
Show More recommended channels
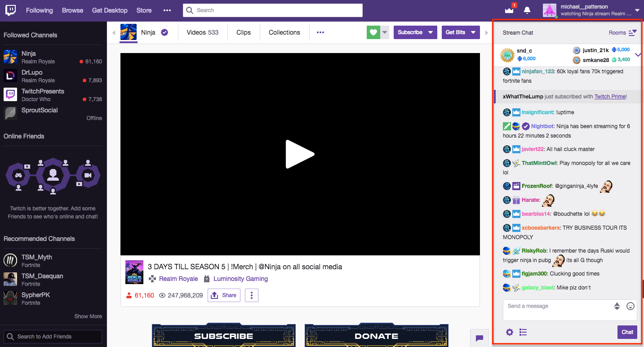coord(88,316)
